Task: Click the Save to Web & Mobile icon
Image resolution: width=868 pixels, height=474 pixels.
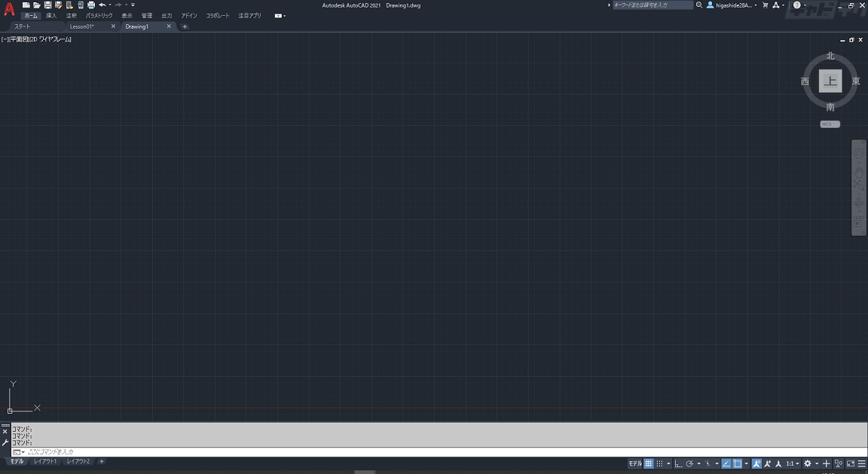Action: pos(81,5)
